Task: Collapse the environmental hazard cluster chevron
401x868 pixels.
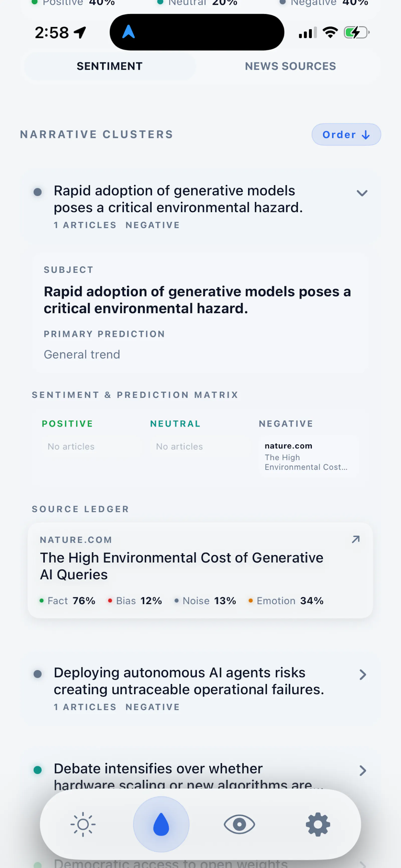Action: point(362,193)
